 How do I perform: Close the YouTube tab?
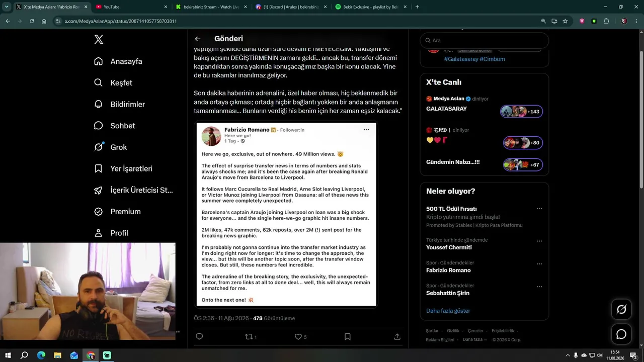(x=166, y=7)
